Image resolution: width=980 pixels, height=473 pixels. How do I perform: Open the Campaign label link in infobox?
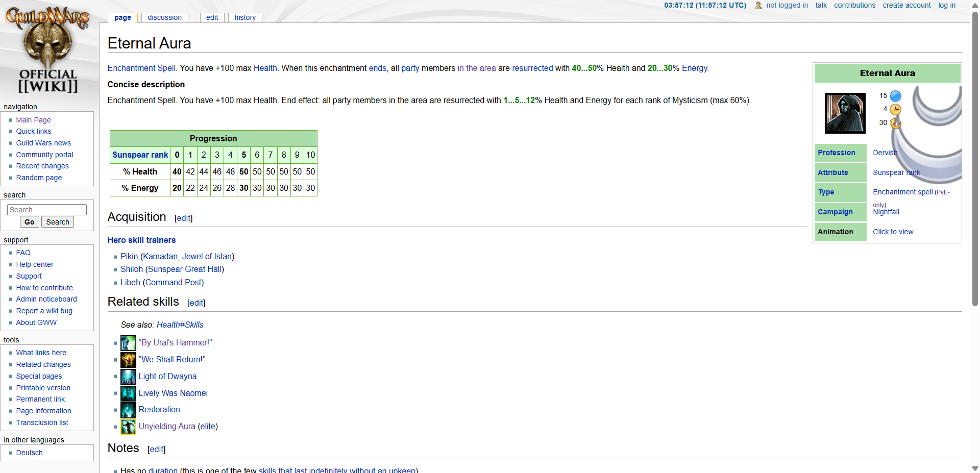(835, 212)
